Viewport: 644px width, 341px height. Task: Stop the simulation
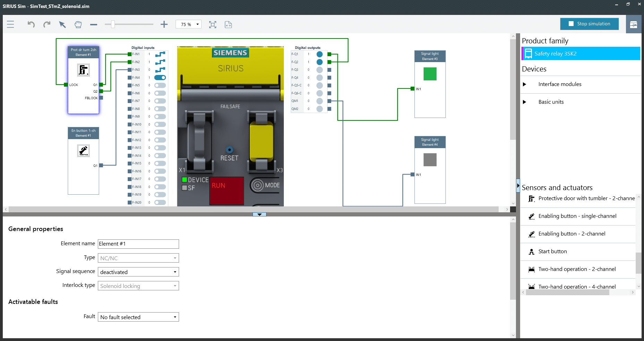pyautogui.click(x=589, y=24)
